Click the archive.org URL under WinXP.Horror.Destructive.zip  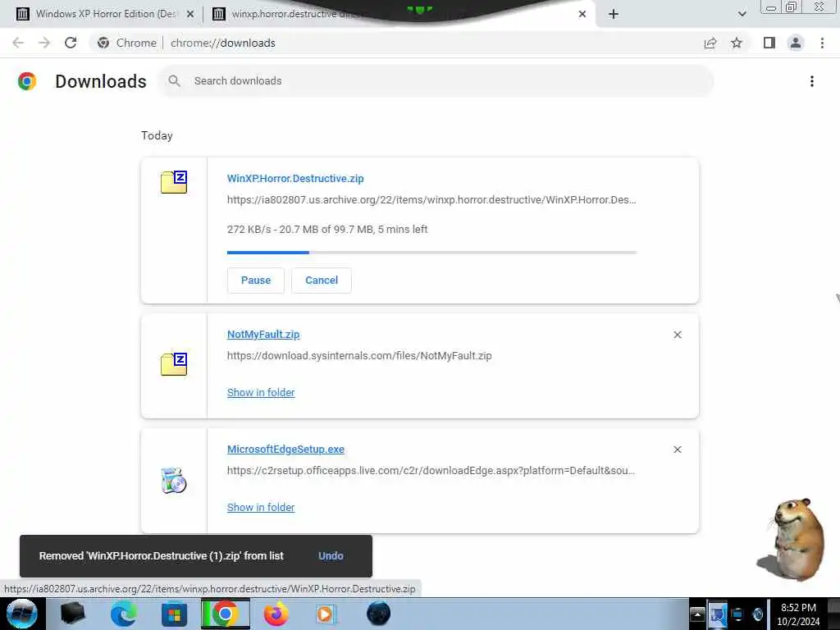coord(431,200)
